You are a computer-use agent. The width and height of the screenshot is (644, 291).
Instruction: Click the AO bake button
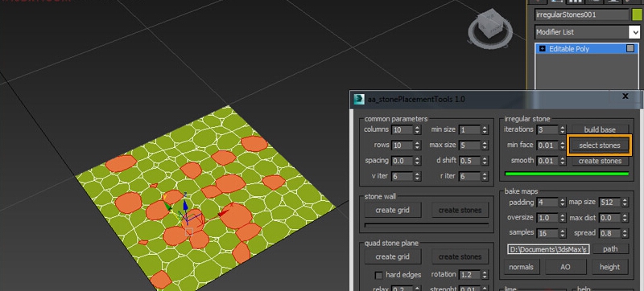coord(565,267)
